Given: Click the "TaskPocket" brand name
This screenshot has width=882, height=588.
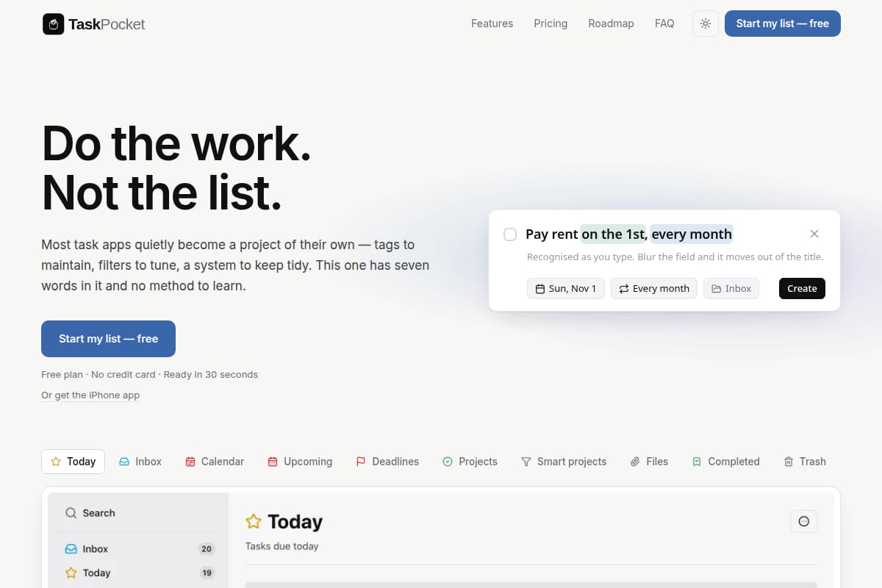Looking at the screenshot, I should pos(107,24).
